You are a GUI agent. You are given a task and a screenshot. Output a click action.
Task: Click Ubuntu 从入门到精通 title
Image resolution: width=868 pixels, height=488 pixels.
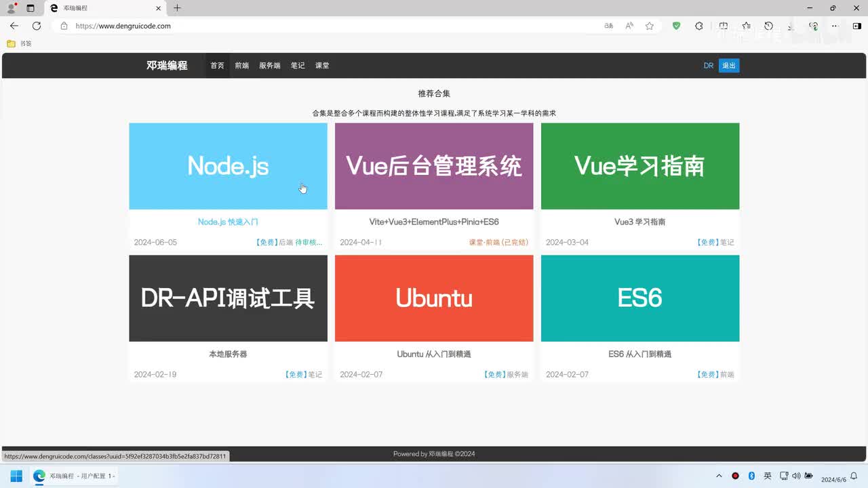[x=434, y=354]
